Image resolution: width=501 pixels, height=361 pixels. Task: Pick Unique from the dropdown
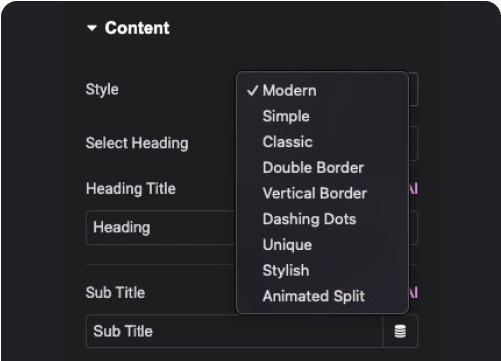coord(287,245)
